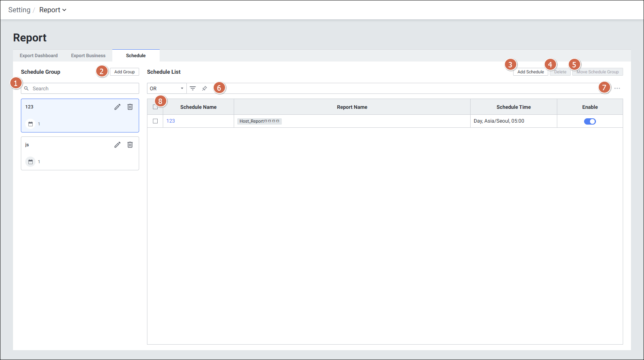Tick the select-all checkbox in table header
This screenshot has height=360, width=644.
[x=155, y=107]
